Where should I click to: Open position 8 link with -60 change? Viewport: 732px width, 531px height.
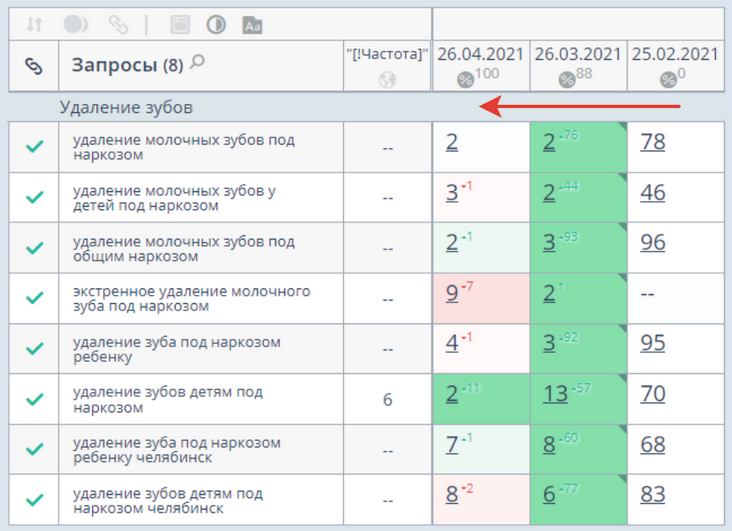point(549,444)
